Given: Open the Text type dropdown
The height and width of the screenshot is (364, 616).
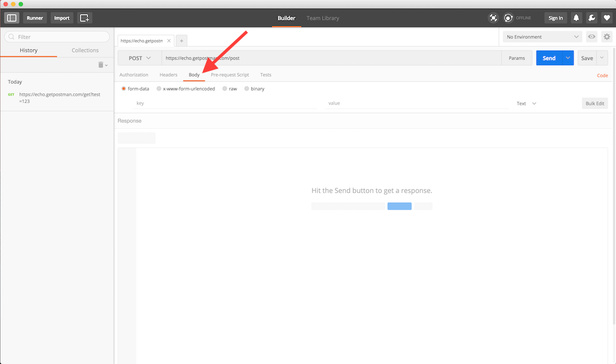Looking at the screenshot, I should click(x=527, y=103).
